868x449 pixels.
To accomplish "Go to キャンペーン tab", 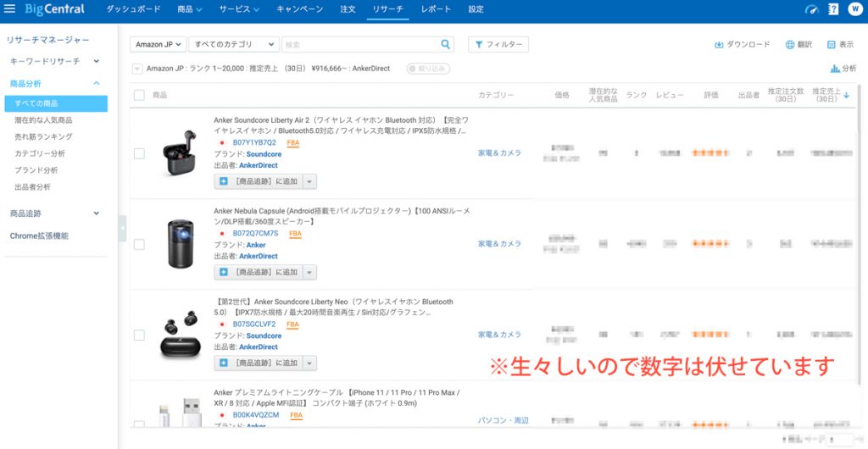I will (x=299, y=9).
